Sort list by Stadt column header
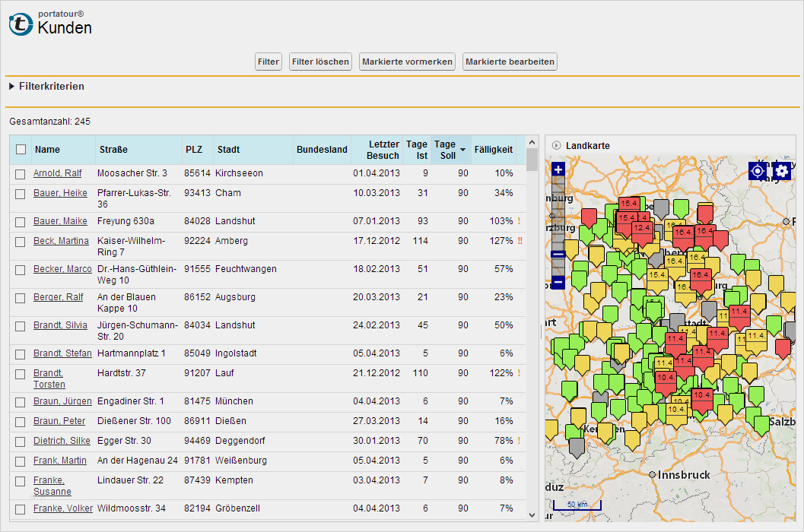The image size is (804, 532). coord(229,150)
